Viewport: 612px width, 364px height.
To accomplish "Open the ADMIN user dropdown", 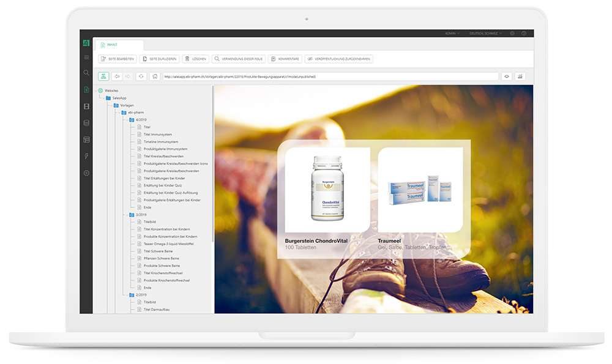I will pyautogui.click(x=452, y=34).
